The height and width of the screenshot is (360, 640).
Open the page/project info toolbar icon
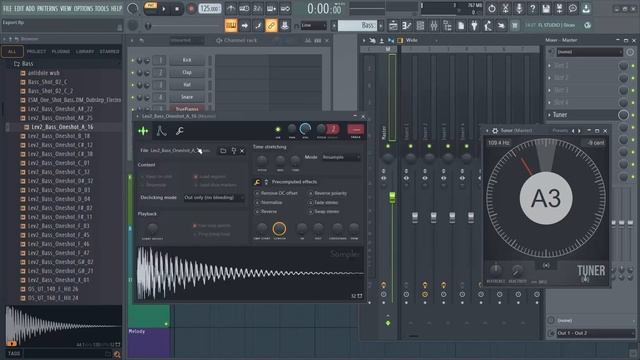click(x=461, y=26)
